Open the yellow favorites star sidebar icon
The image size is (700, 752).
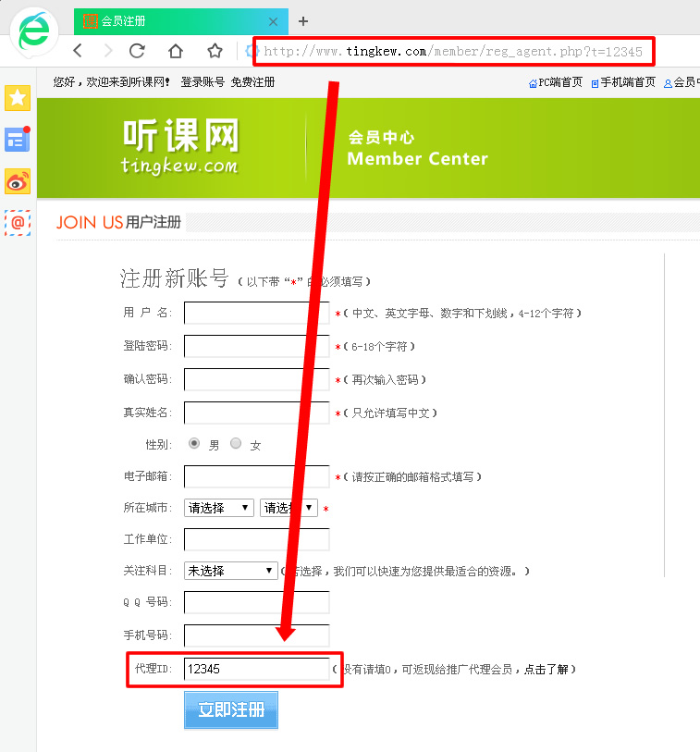[x=18, y=98]
